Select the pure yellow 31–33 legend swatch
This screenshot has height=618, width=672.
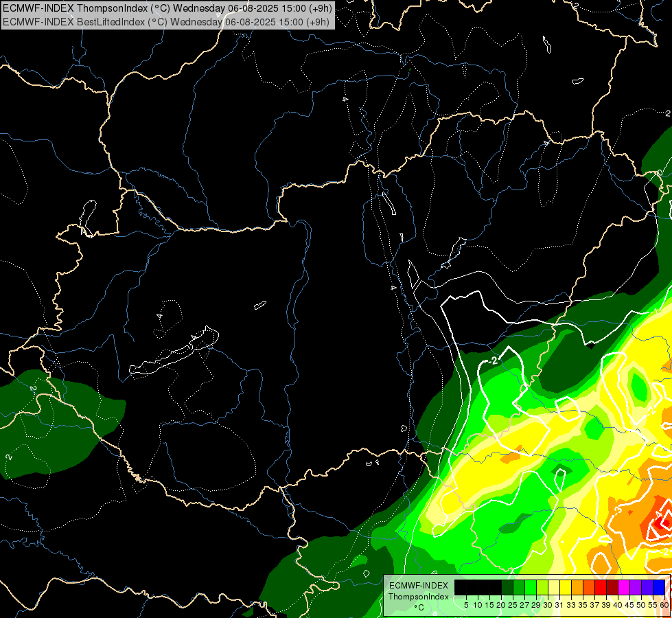[x=566, y=587]
